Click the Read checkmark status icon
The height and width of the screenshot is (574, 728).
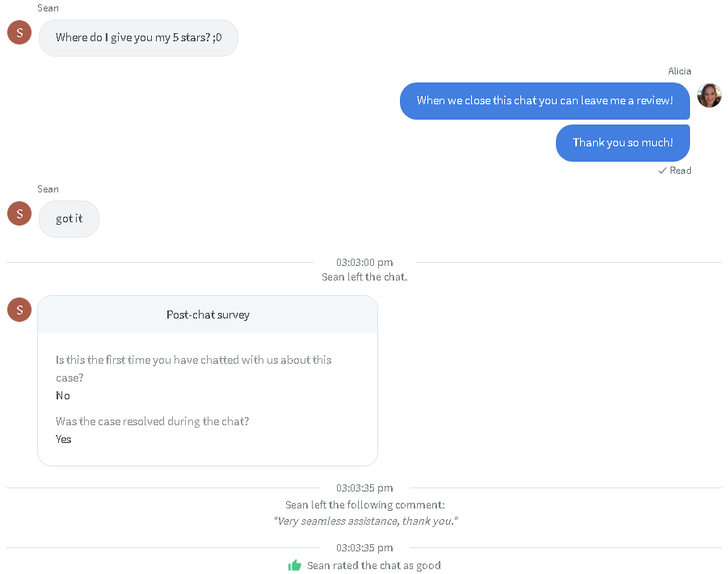pyautogui.click(x=663, y=171)
